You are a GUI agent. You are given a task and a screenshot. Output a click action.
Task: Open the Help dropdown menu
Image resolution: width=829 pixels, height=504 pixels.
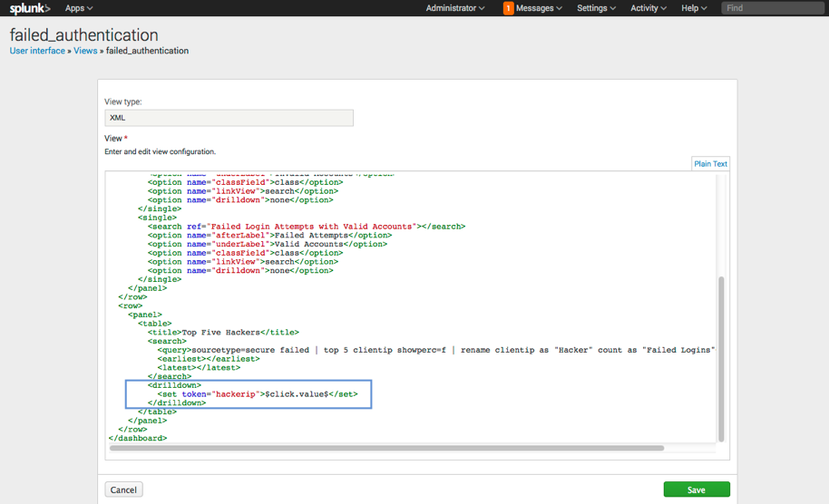tap(694, 8)
